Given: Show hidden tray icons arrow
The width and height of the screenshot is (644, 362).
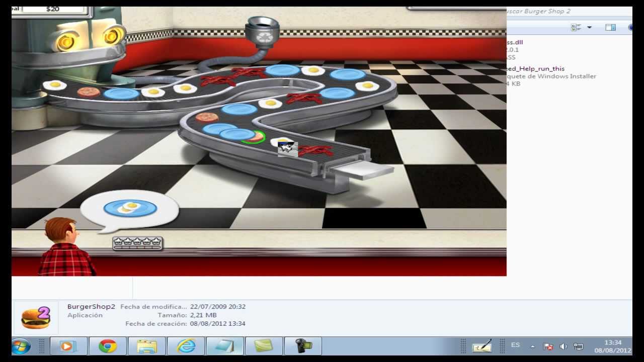Looking at the screenshot, I should pos(533,346).
